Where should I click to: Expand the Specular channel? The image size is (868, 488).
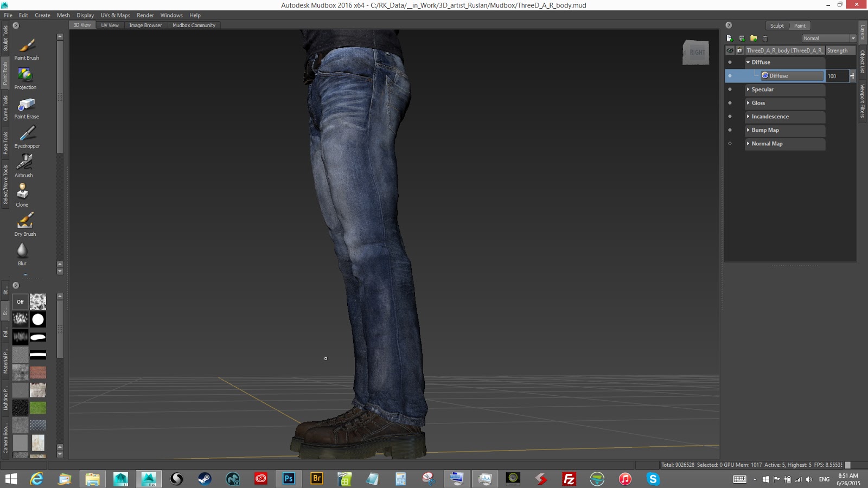tap(748, 89)
